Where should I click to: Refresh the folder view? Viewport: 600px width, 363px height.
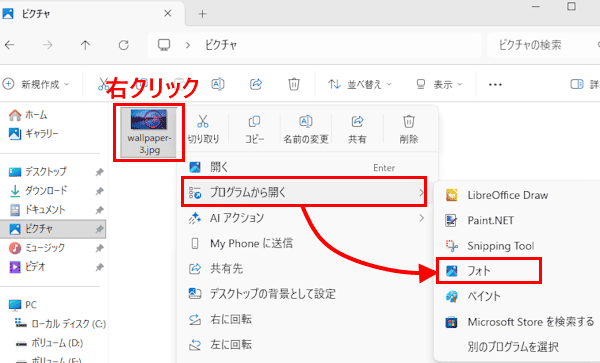pyautogui.click(x=124, y=45)
